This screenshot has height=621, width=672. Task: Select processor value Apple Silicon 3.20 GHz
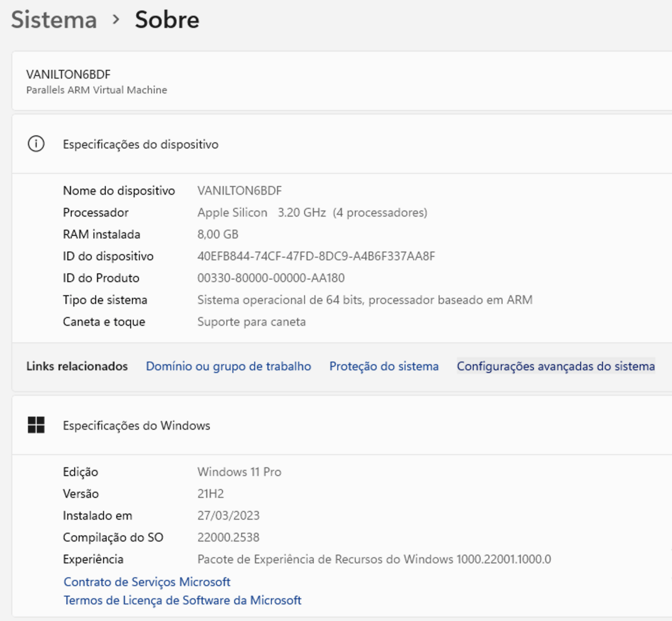312,213
